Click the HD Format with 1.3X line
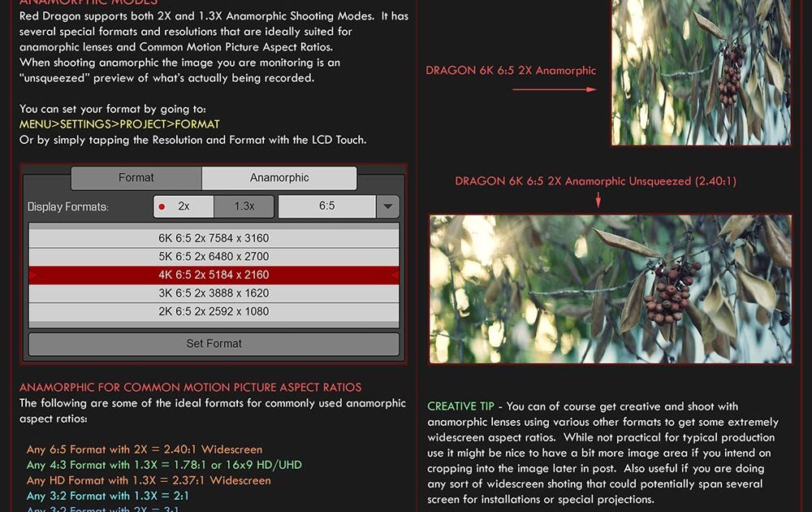This screenshot has width=812, height=512. point(149,480)
